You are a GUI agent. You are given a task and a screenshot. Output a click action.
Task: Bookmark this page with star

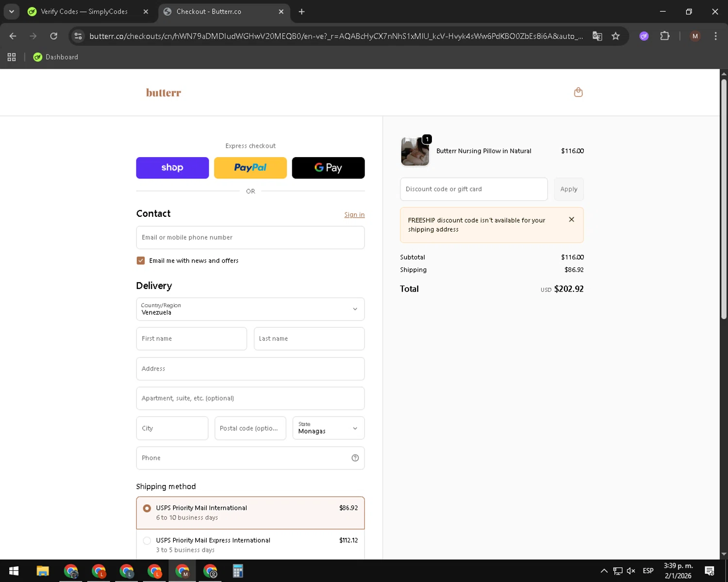616,36
